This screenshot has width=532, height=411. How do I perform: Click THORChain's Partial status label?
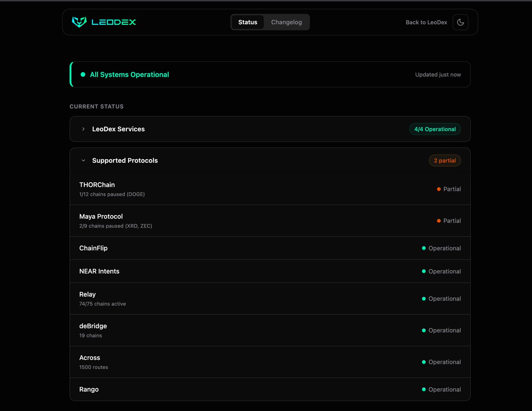(x=452, y=189)
